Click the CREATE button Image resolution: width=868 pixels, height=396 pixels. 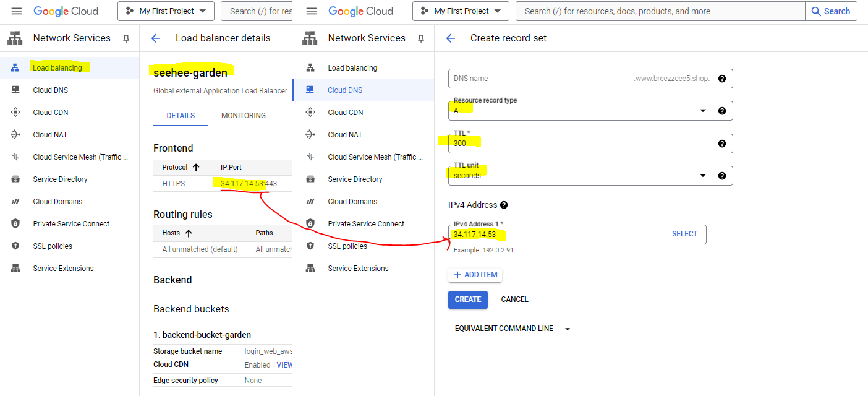[x=468, y=299]
